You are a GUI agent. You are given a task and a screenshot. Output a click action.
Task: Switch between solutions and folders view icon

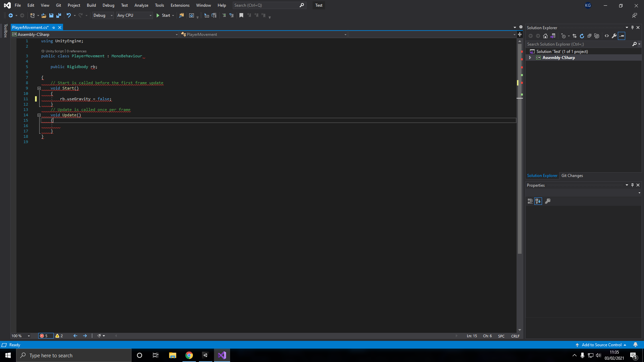[x=553, y=36]
